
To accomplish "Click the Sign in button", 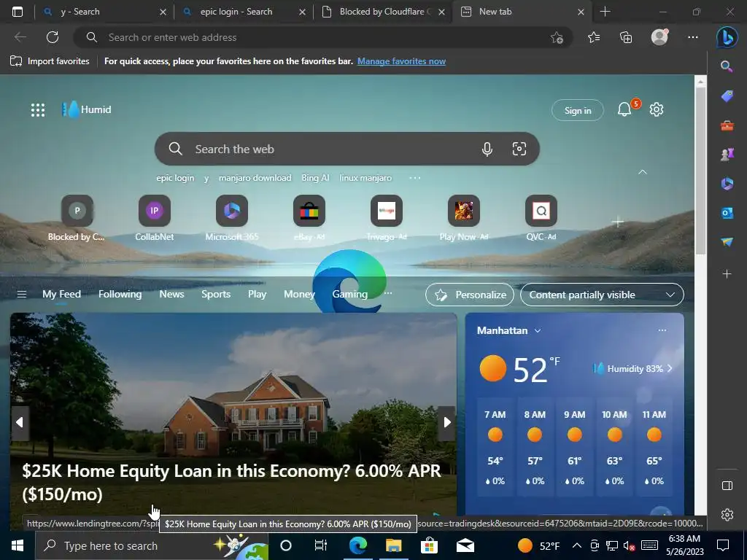I will click(x=578, y=111).
